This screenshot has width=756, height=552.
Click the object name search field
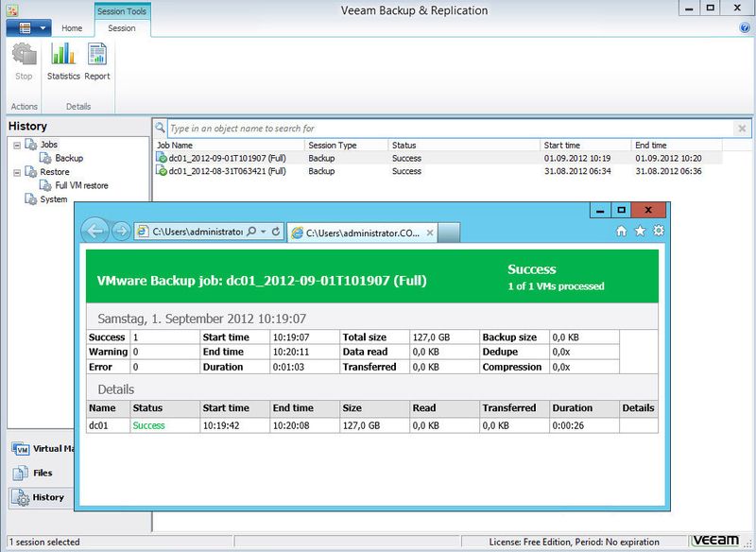coord(450,129)
